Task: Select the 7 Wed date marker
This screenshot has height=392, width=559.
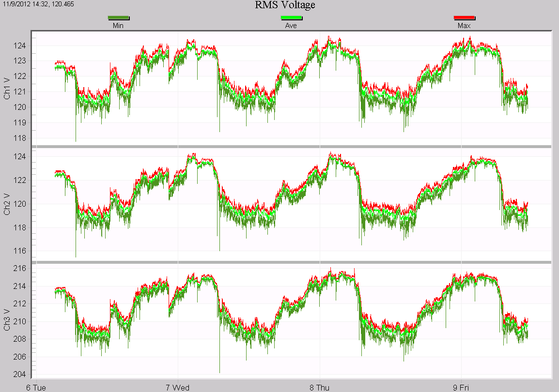Action: coord(178,387)
